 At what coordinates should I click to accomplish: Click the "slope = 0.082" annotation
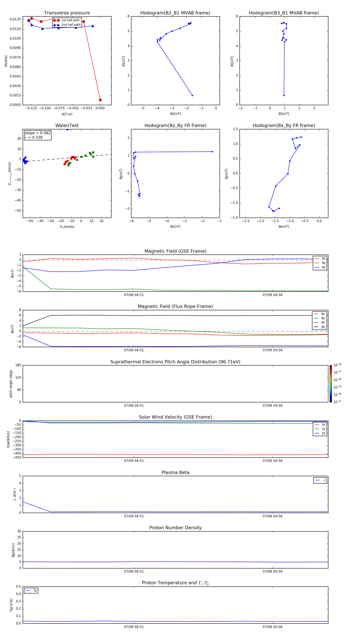pyautogui.click(x=37, y=133)
